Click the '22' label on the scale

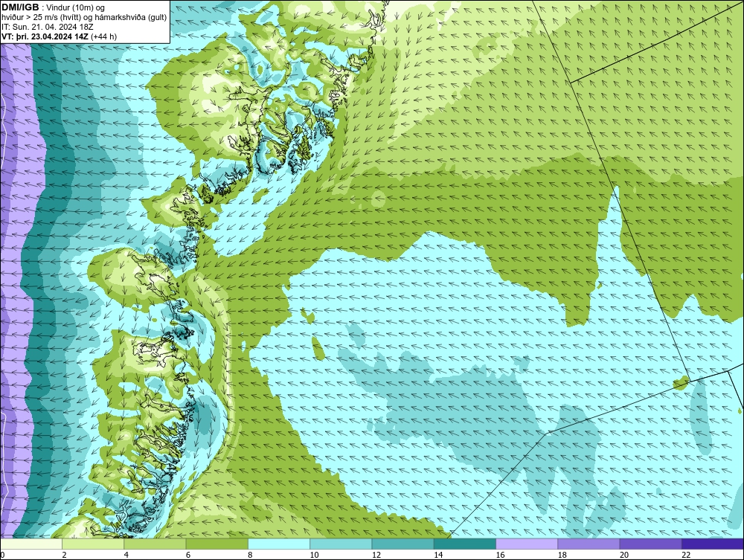685,556
